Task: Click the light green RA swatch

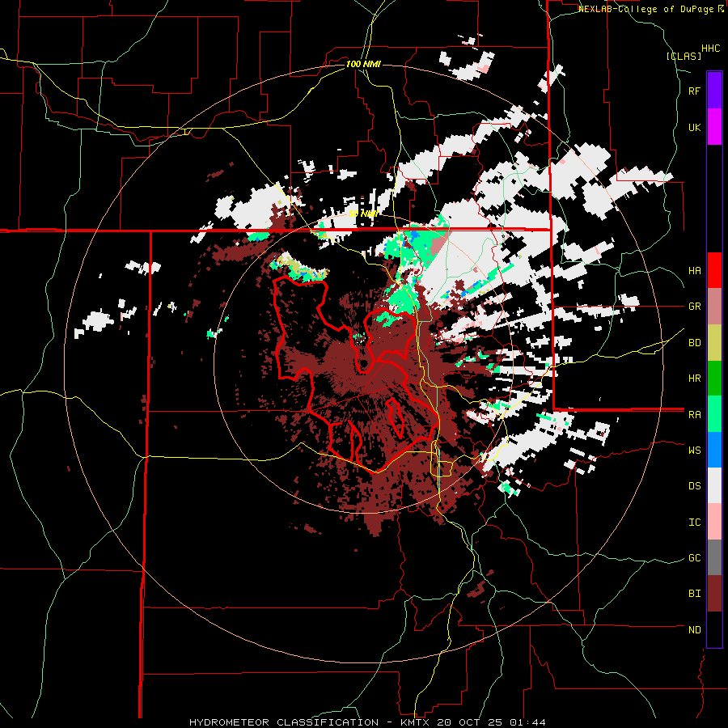Action: [714, 414]
